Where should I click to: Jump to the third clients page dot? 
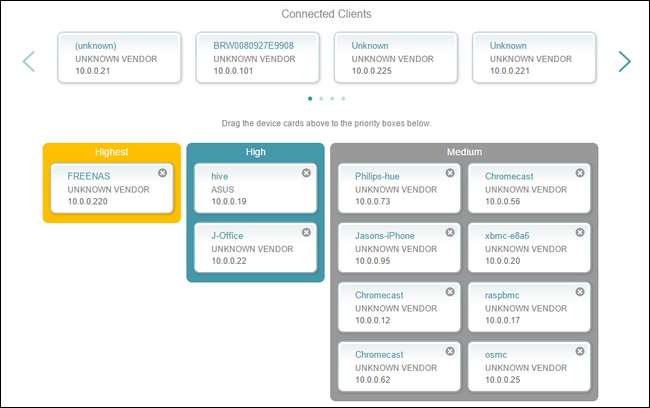332,99
